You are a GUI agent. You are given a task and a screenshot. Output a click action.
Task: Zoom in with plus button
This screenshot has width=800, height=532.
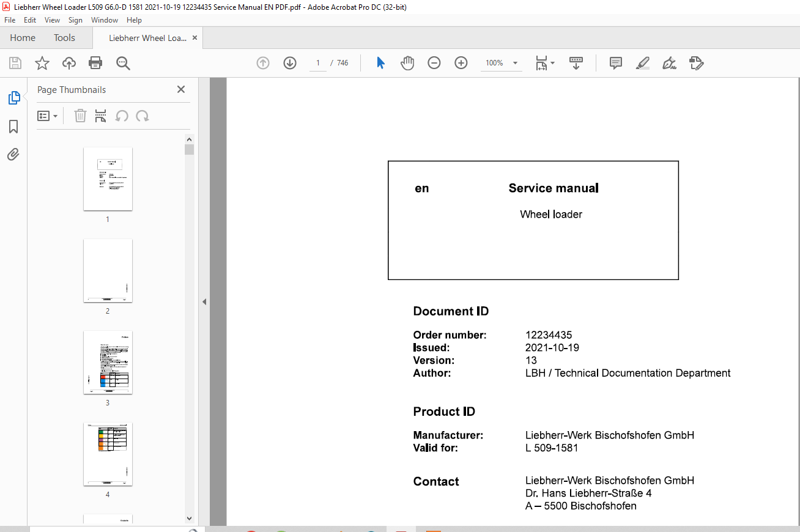[461, 63]
